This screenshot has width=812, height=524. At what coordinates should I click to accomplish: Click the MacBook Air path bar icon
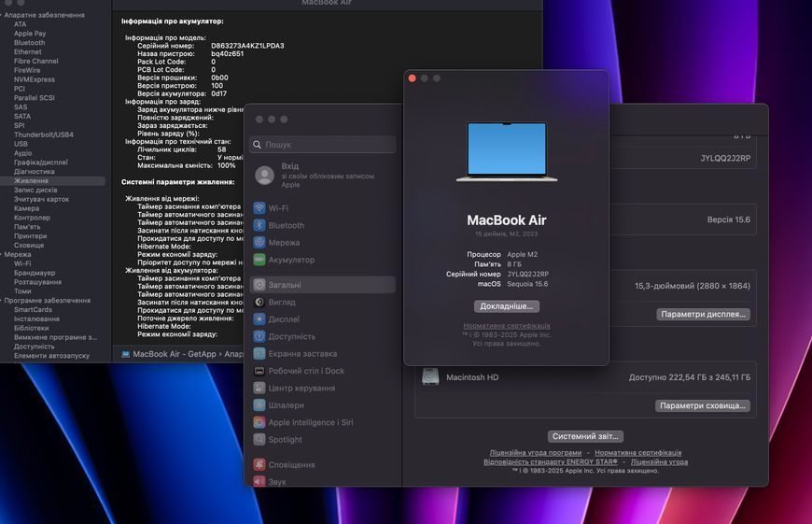coord(125,354)
